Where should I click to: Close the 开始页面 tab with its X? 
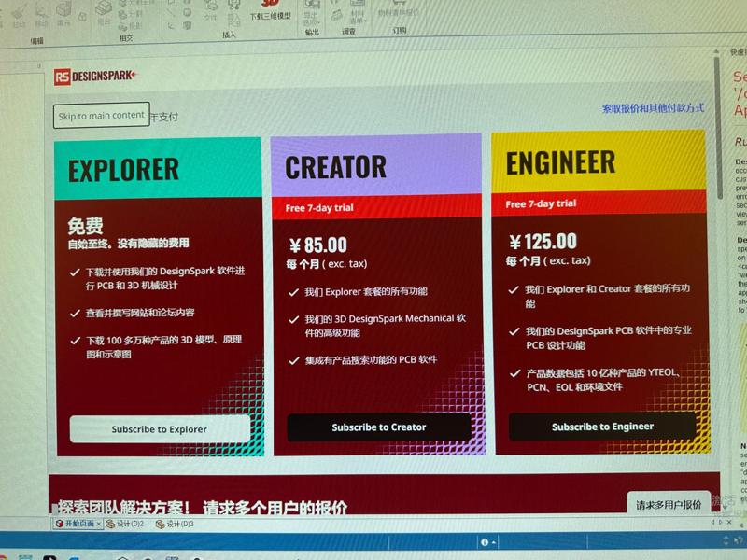[x=99, y=524]
